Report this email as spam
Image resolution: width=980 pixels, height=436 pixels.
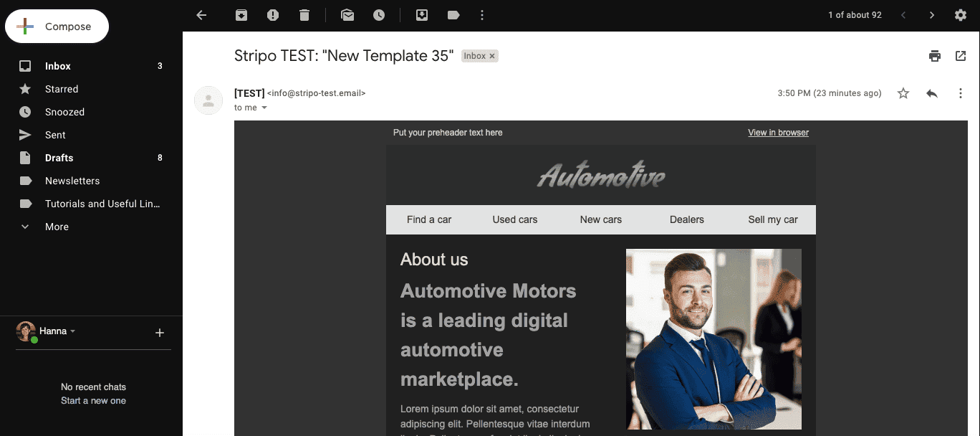[x=273, y=15]
